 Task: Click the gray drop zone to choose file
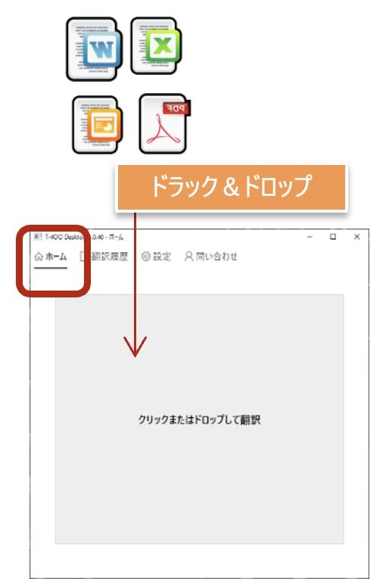tap(200, 419)
